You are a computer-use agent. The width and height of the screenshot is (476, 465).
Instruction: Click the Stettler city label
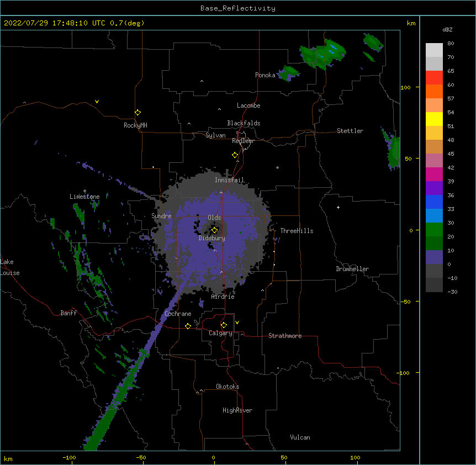tap(350, 131)
